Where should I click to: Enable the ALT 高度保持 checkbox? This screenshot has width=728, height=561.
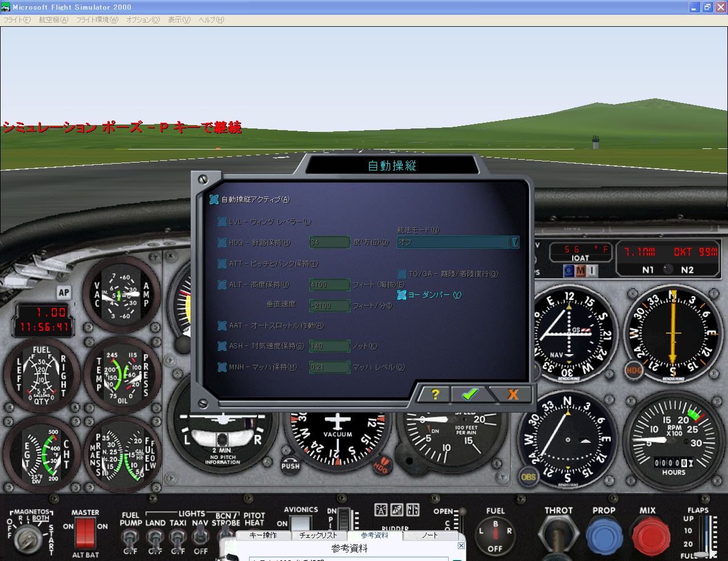click(x=222, y=285)
